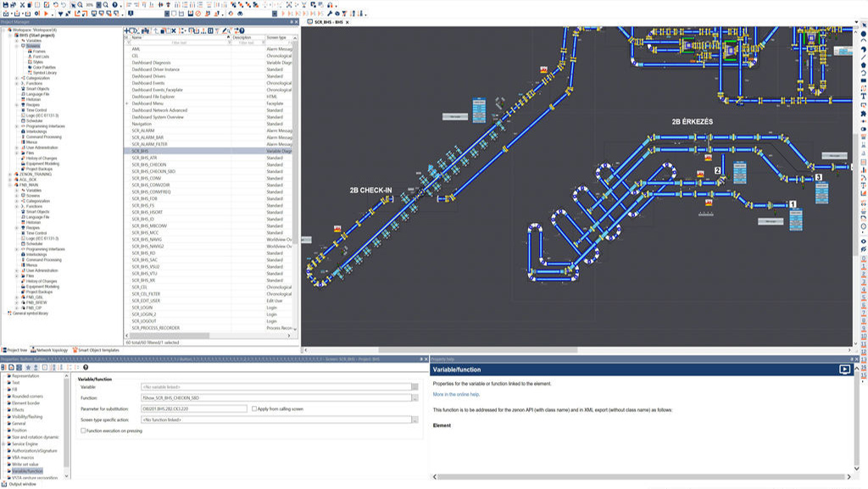Select the polygon tool in the right toolbar
The height and width of the screenshot is (489, 868).
(862, 64)
